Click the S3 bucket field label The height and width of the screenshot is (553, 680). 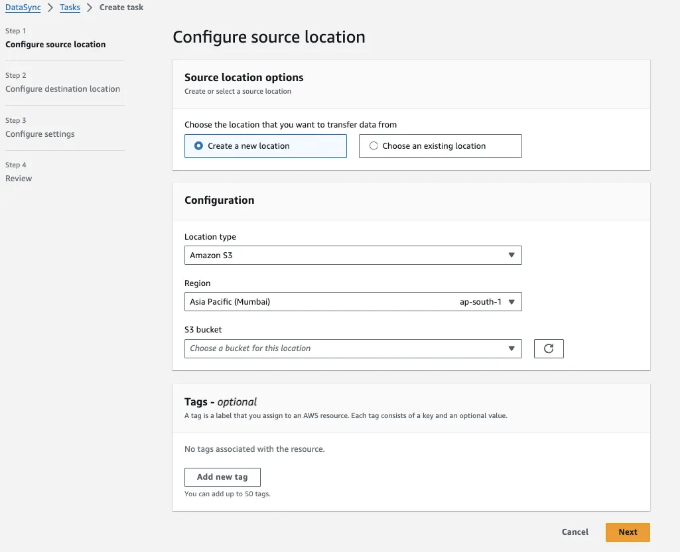pos(203,330)
